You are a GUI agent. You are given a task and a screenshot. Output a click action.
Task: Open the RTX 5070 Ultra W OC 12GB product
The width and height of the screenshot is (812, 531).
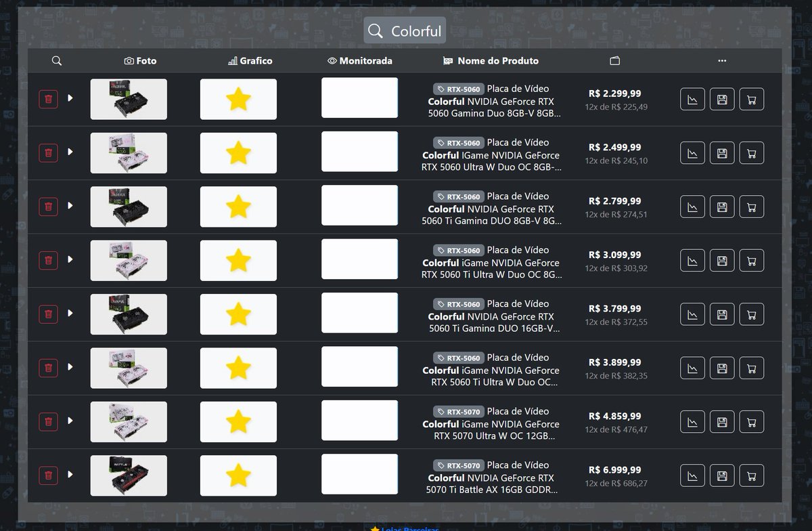tap(491, 424)
